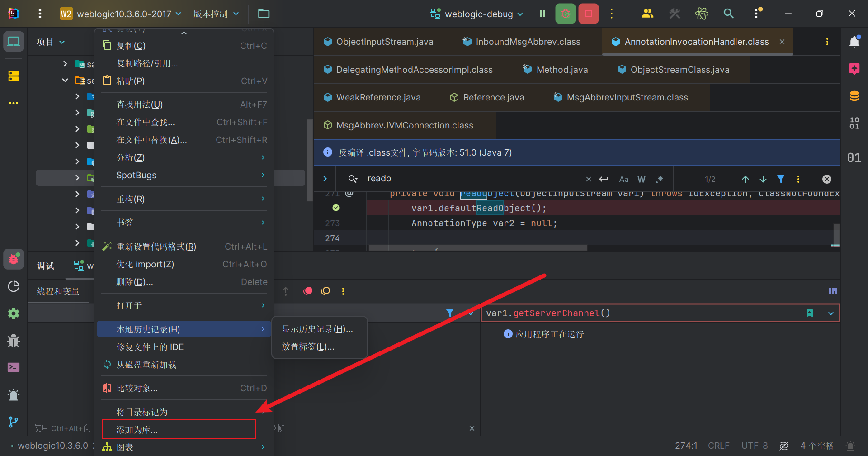Image resolution: width=868 pixels, height=456 pixels.
Task: Stop the weblogic-debug session
Action: (588, 14)
